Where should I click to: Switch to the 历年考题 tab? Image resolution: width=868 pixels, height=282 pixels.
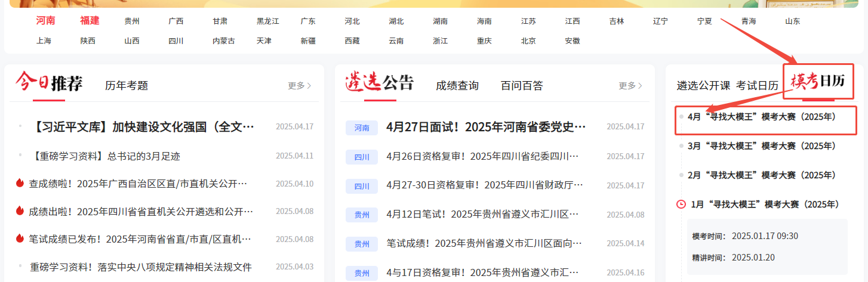pyautogui.click(x=127, y=86)
